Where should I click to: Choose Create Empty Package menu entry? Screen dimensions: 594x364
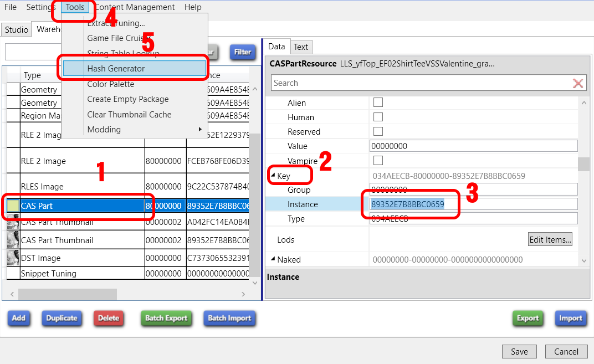[128, 99]
